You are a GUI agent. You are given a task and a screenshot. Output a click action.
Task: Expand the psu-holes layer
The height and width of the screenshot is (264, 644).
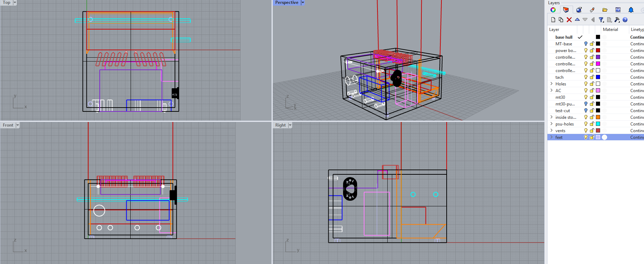pos(552,124)
